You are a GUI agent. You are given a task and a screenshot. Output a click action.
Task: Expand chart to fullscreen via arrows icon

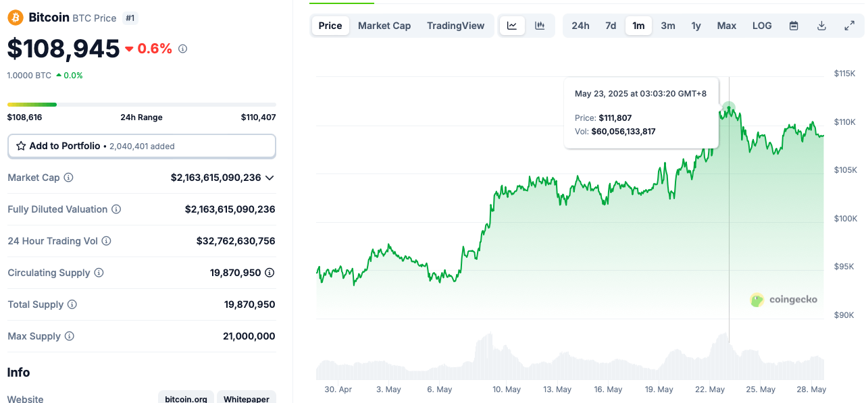point(849,25)
